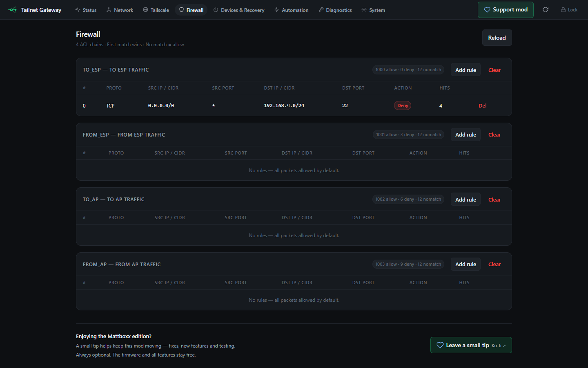Click the source IP 0.0.0.0/0

pyautogui.click(x=161, y=105)
